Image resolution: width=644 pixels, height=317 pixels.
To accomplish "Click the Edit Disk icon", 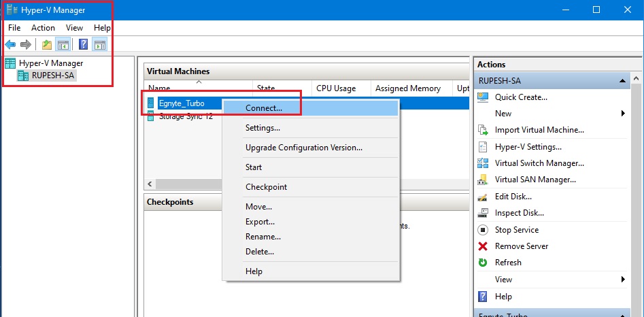I will [x=483, y=197].
